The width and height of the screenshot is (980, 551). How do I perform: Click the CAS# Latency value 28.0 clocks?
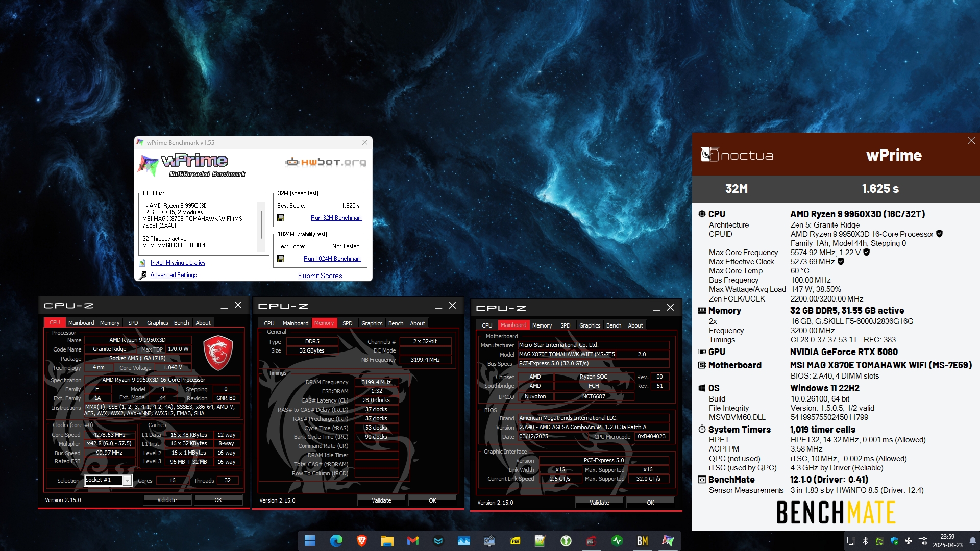tap(376, 400)
